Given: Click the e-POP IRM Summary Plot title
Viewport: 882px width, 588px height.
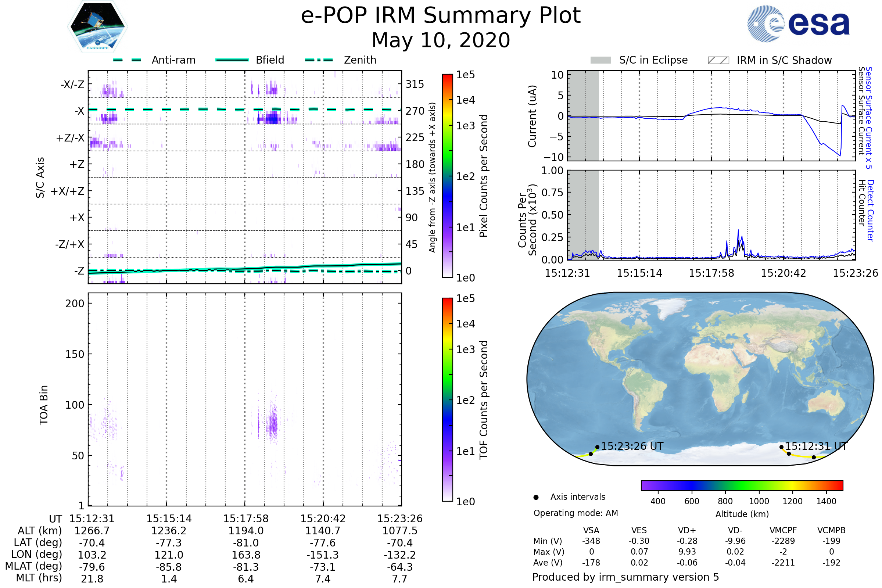Looking at the screenshot, I should click(x=441, y=16).
